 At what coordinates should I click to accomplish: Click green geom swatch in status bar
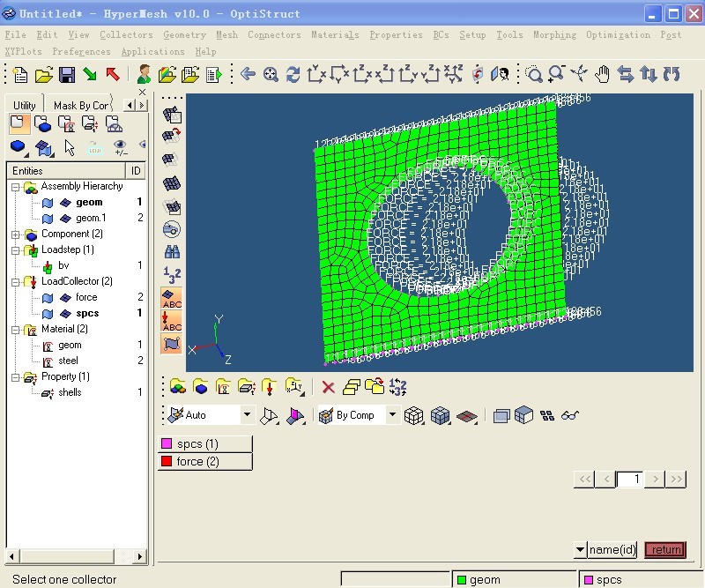click(461, 580)
